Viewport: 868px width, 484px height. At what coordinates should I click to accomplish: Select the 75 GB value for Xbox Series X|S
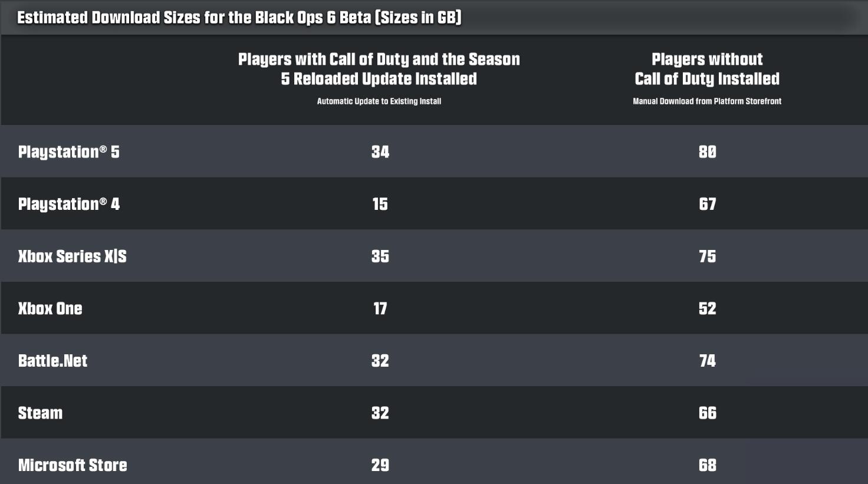tap(707, 256)
